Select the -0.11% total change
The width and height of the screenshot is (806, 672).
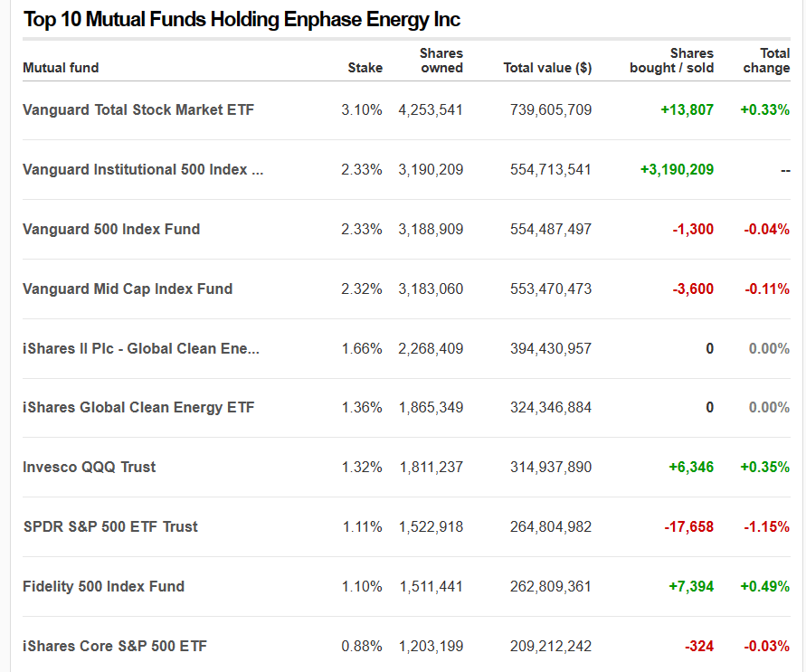point(767,289)
